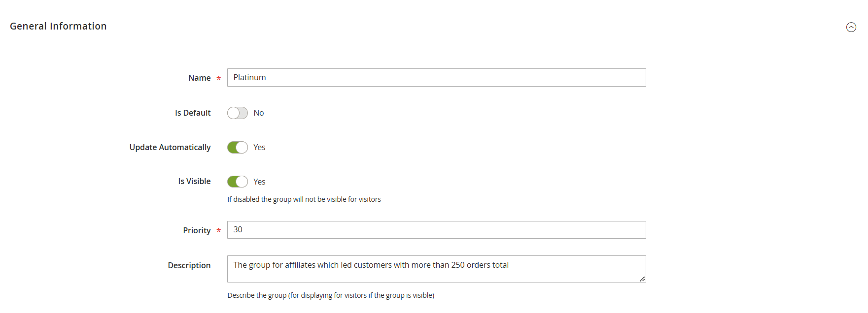The image size is (868, 313).
Task: Click the Yes label beside Update Automatically
Action: point(259,147)
